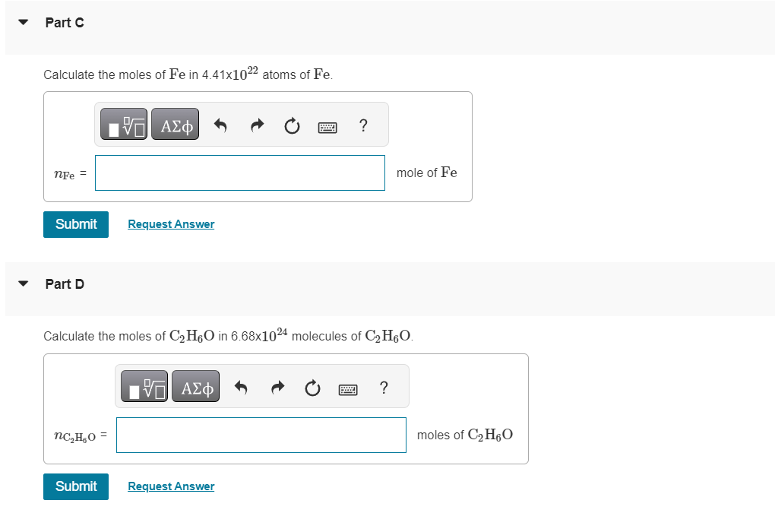Reset the Part C answer field
The image size is (775, 532).
[x=293, y=125]
